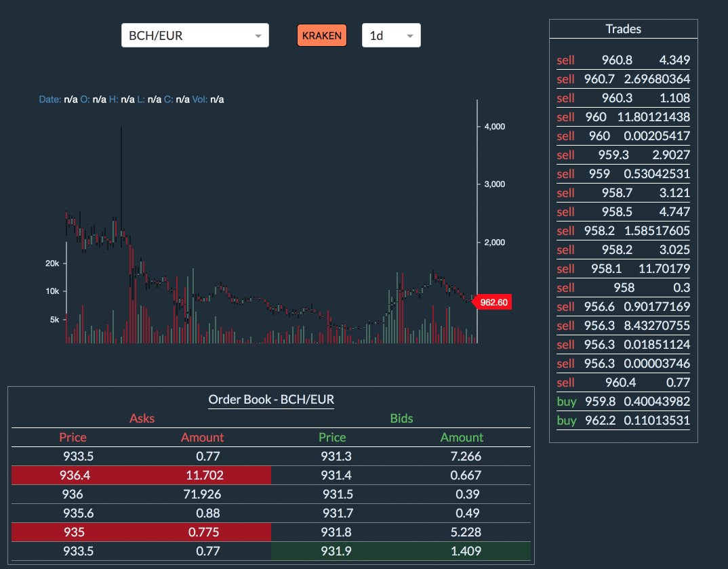Click the highlighted 936.4 ask row

(x=141, y=476)
